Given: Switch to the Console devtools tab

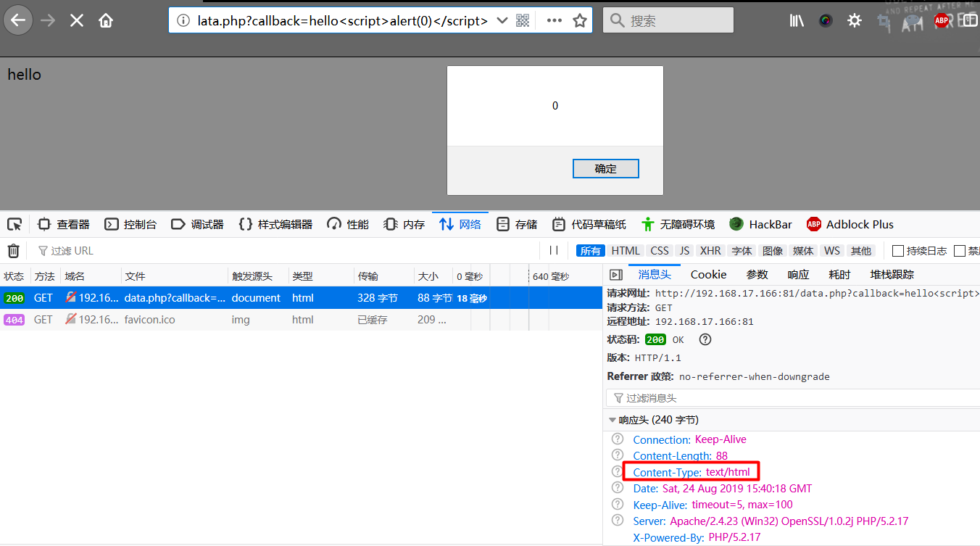Looking at the screenshot, I should click(x=130, y=224).
